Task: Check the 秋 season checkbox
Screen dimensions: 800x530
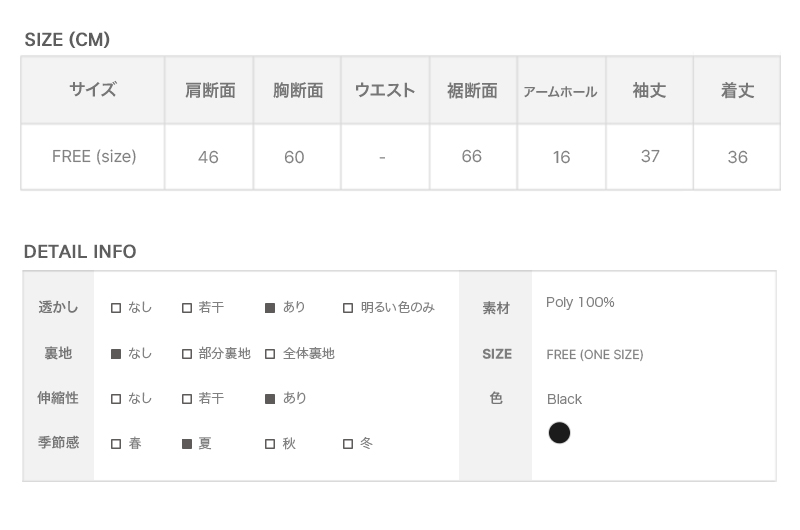Action: click(x=270, y=444)
